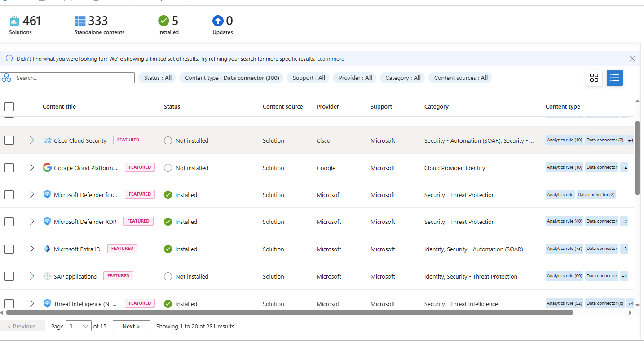Image resolution: width=644 pixels, height=341 pixels.
Task: Open the Category : All filter
Action: 403,78
